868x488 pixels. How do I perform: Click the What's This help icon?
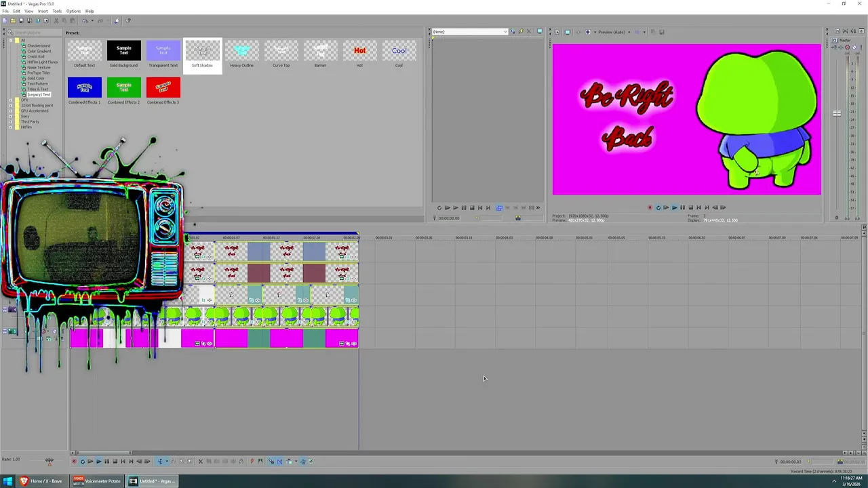pyautogui.click(x=128, y=20)
